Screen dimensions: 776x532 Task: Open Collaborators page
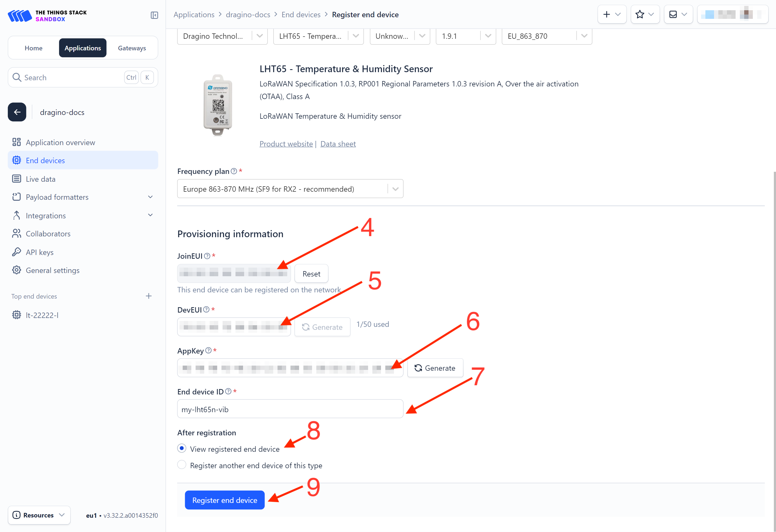tap(83, 234)
